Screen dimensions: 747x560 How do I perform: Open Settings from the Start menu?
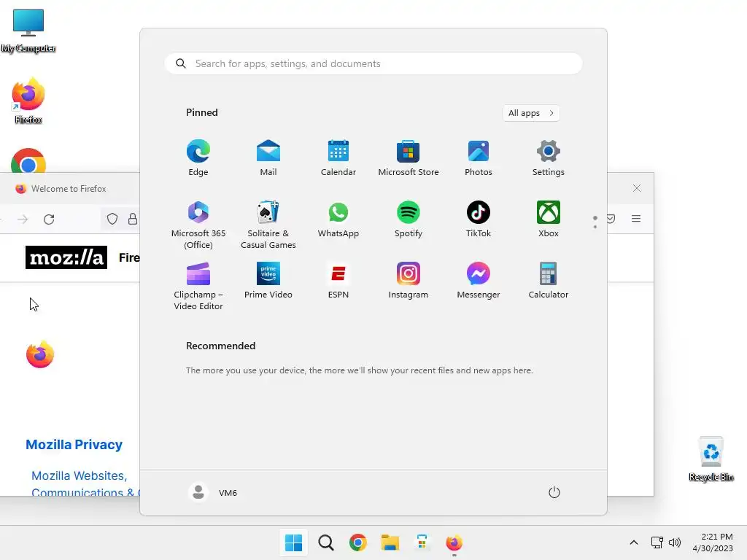pyautogui.click(x=549, y=158)
